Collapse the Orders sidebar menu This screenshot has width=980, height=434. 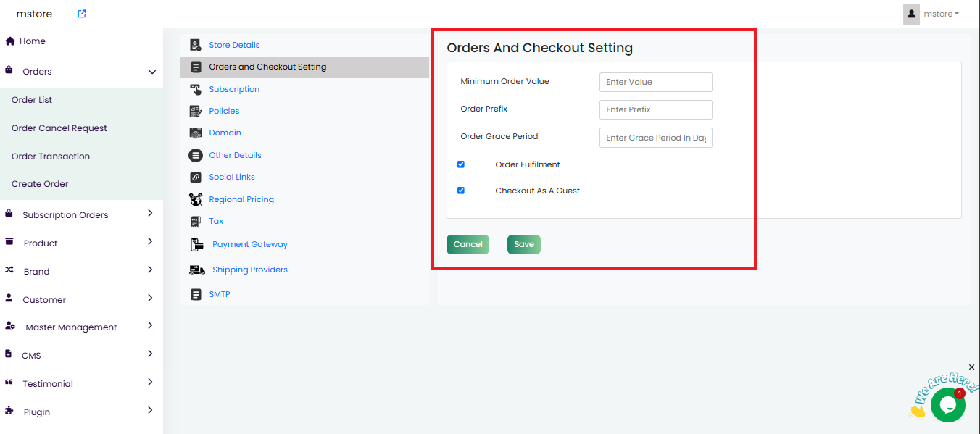[151, 72]
